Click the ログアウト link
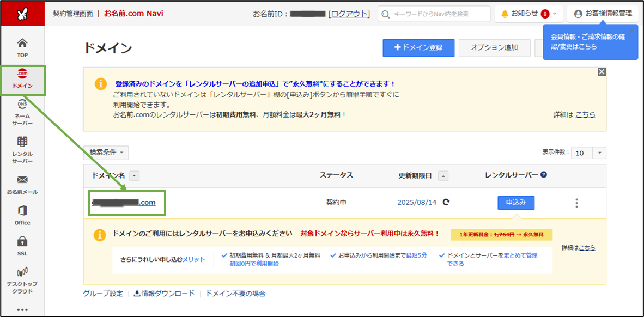This screenshot has width=644, height=317. click(350, 14)
